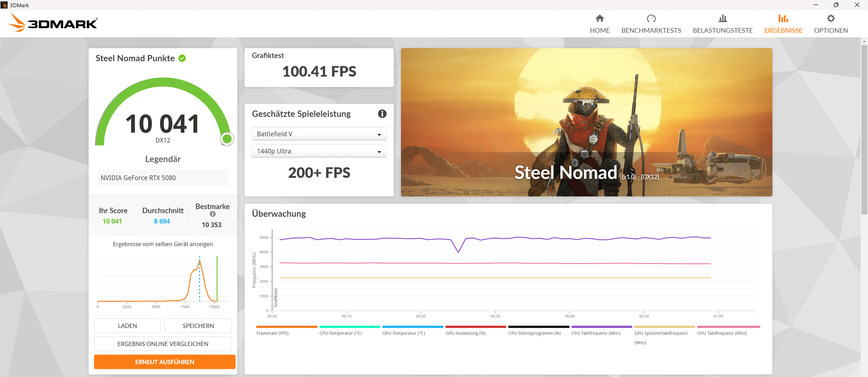Image resolution: width=868 pixels, height=377 pixels.
Task: Click the Überwachung heading
Action: point(279,214)
